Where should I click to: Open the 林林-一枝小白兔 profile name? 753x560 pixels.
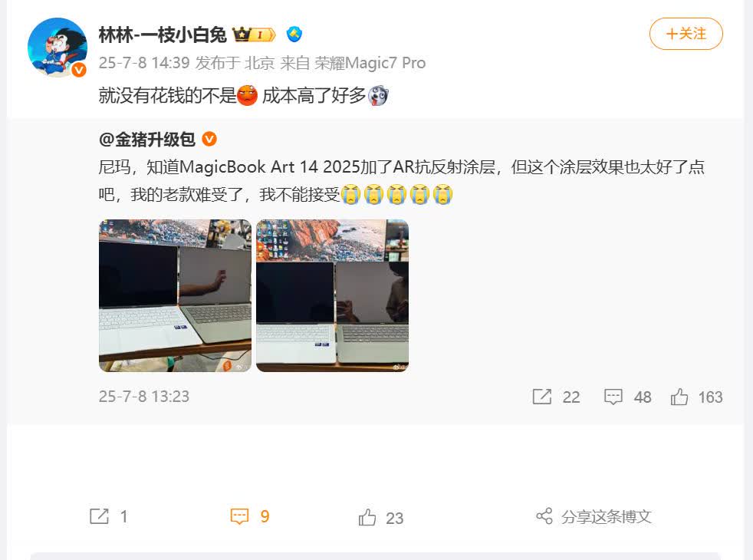click(163, 35)
